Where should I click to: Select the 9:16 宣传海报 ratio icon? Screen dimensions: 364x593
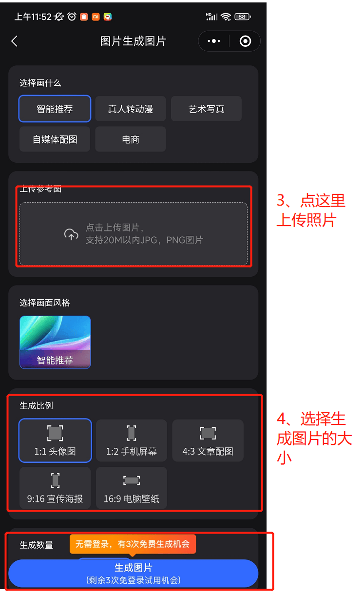click(x=55, y=480)
